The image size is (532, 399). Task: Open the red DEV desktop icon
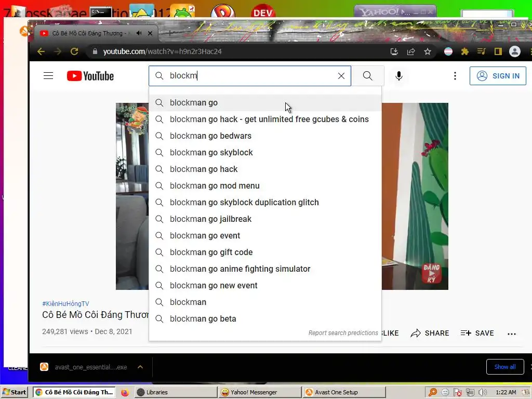coord(263,12)
